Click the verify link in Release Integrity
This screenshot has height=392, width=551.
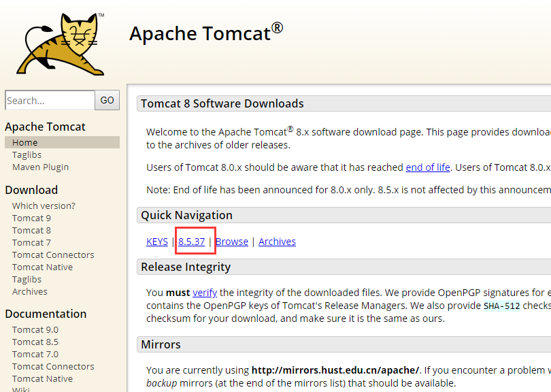[204, 292]
